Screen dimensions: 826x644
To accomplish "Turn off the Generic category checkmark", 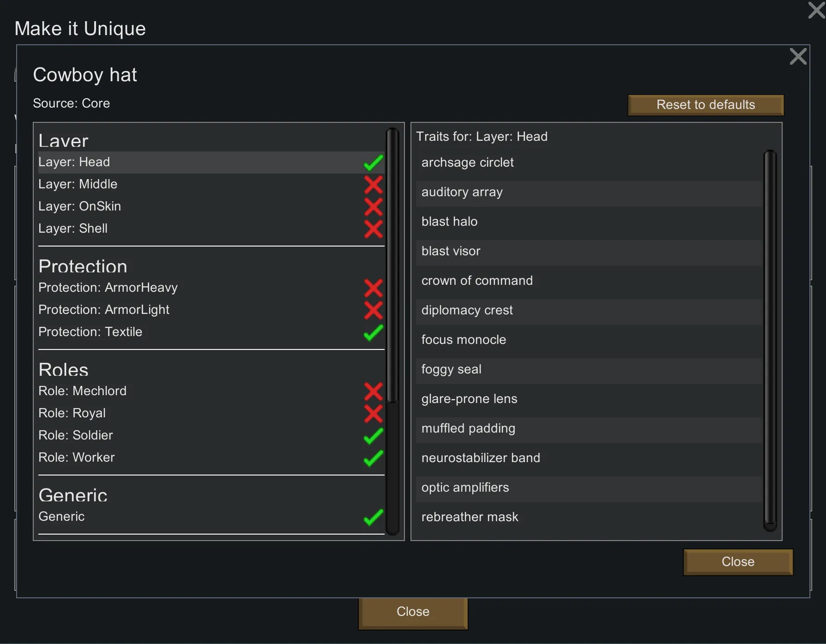I will click(x=373, y=517).
